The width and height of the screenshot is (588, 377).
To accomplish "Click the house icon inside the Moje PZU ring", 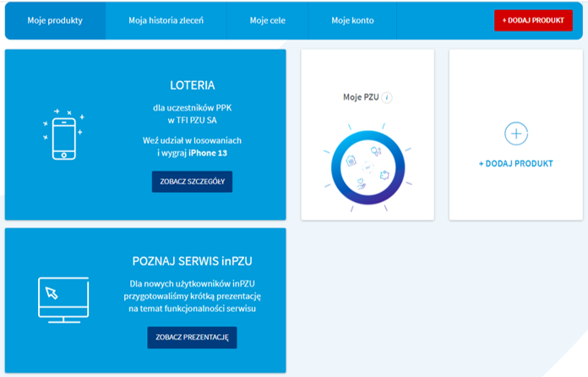I will point(351,161).
